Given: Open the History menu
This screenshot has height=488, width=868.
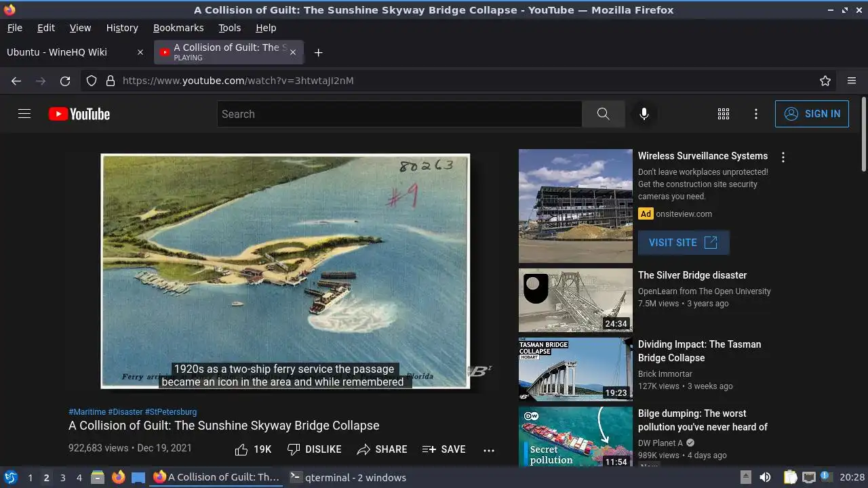Looking at the screenshot, I should pyautogui.click(x=122, y=28).
